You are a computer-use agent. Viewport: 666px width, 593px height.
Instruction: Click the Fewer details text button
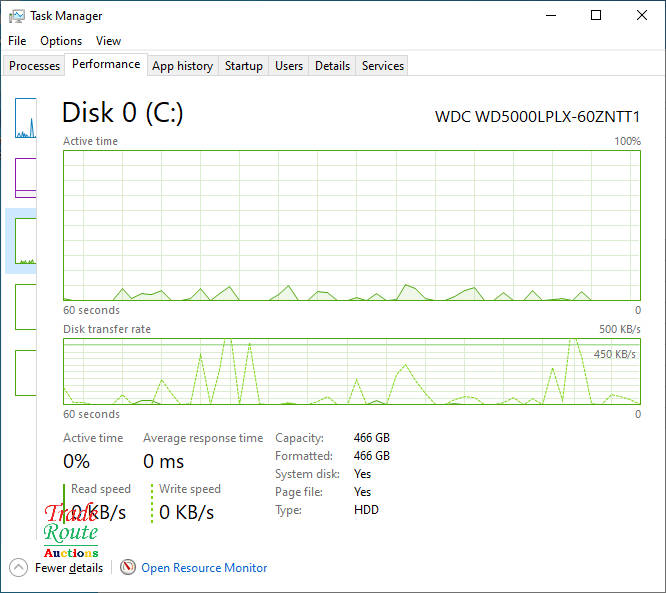click(x=68, y=567)
